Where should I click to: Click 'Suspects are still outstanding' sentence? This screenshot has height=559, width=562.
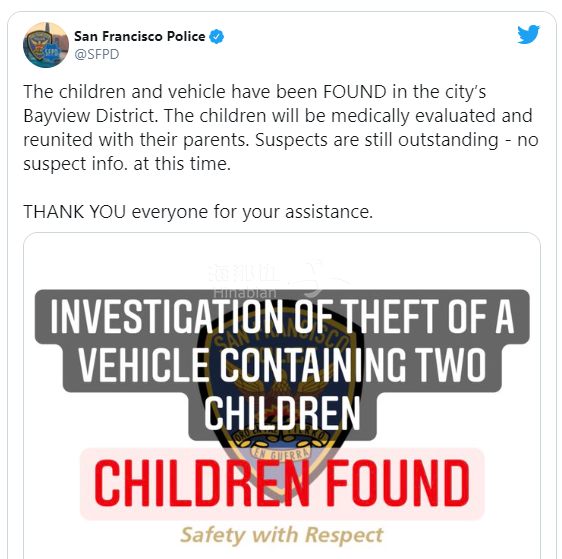point(376,140)
